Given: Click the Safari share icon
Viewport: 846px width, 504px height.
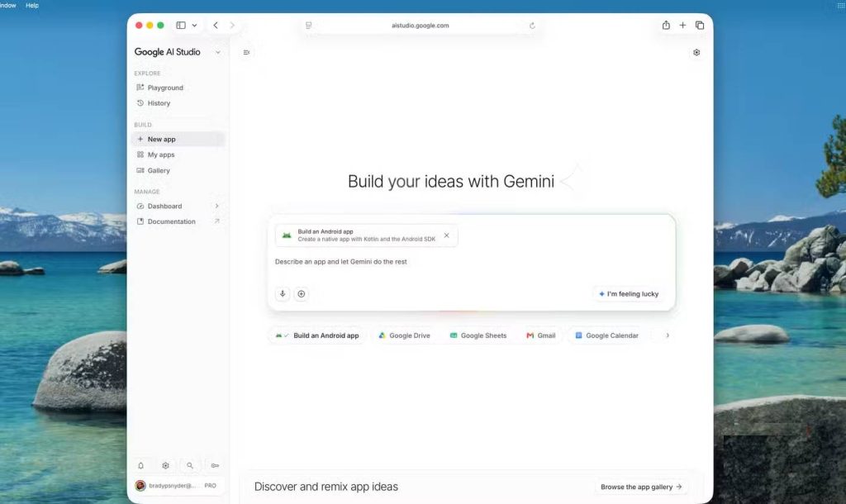Looking at the screenshot, I should pyautogui.click(x=667, y=26).
